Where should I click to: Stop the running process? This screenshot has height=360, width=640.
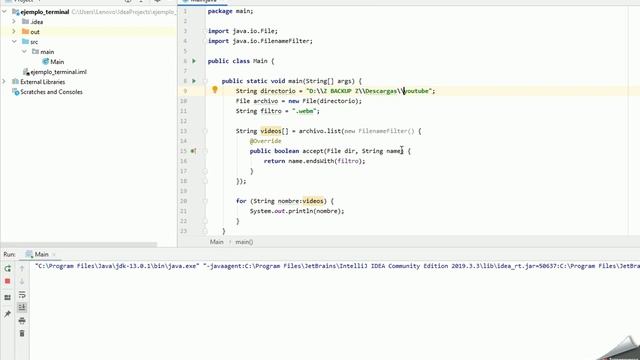pyautogui.click(x=7, y=281)
